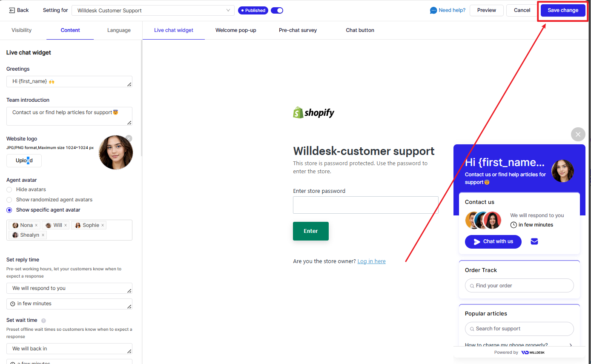This screenshot has width=591, height=364.
Task: Click the 'Popular articles' heading
Action: 486,314
